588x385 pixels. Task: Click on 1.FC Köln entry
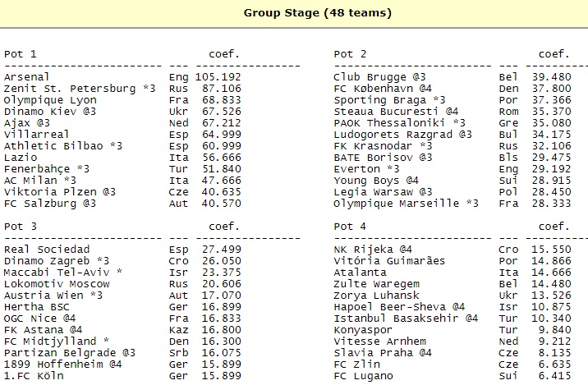point(34,376)
